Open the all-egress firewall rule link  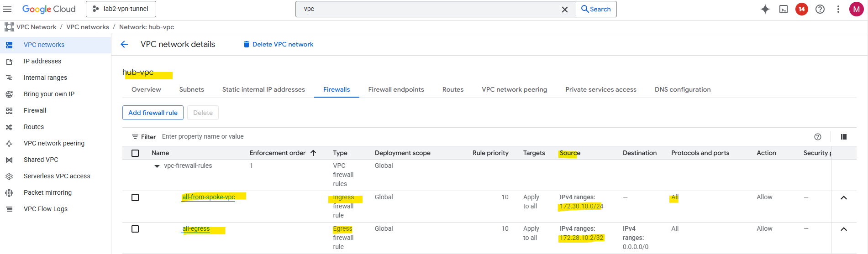coord(196,229)
